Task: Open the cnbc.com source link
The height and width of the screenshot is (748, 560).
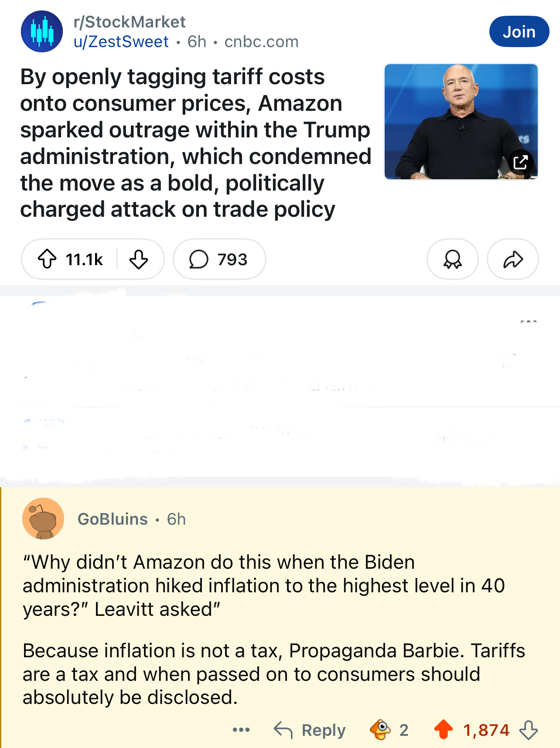Action: tap(261, 42)
